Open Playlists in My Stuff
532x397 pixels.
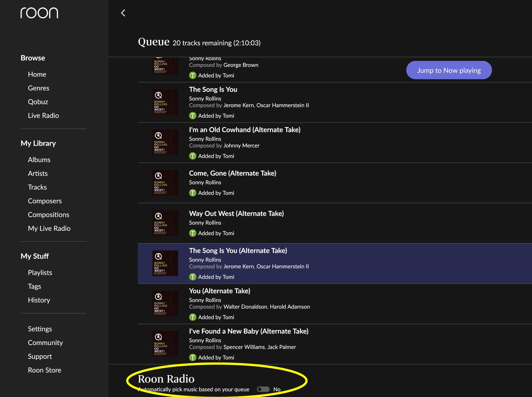coord(40,272)
